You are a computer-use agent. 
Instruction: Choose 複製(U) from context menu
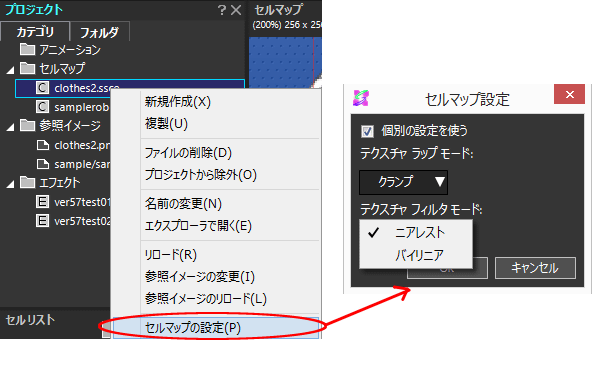click(216, 124)
